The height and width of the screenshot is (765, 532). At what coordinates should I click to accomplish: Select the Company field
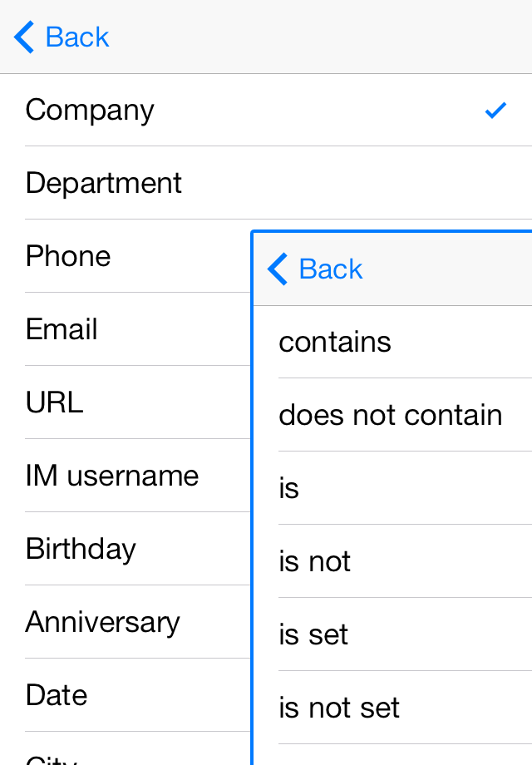[90, 110]
